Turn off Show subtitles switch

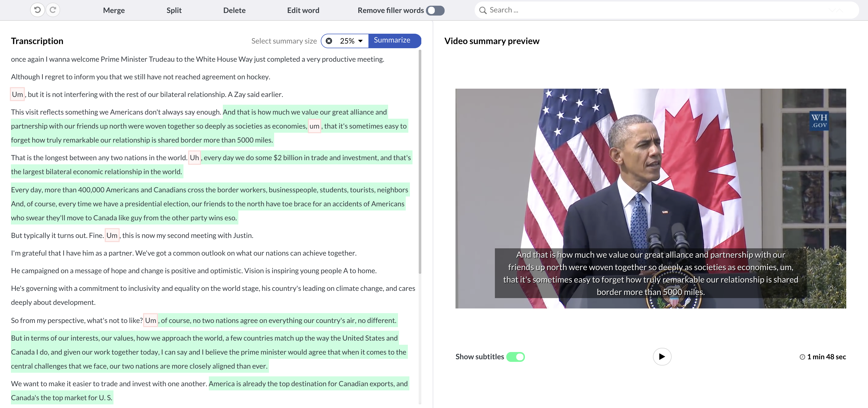[516, 357]
